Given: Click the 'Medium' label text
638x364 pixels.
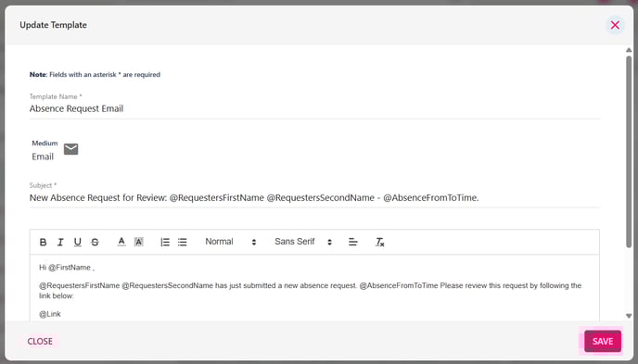Looking at the screenshot, I should tap(45, 143).
